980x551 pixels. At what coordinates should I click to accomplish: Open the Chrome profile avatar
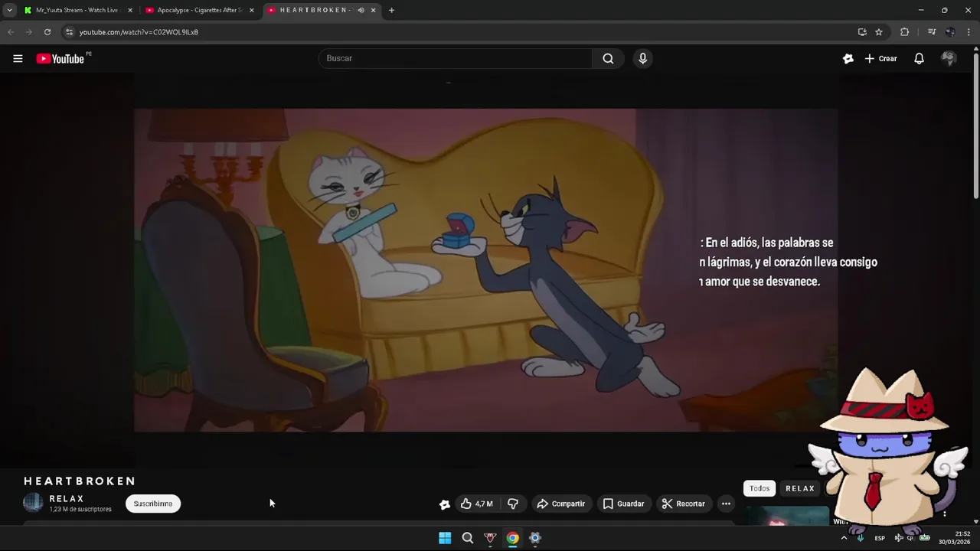coord(950,32)
